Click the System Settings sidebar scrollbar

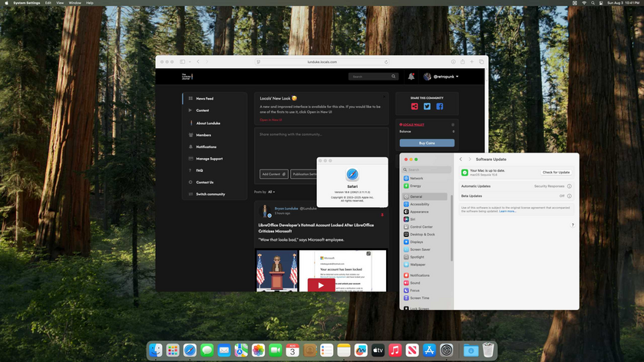click(x=452, y=228)
